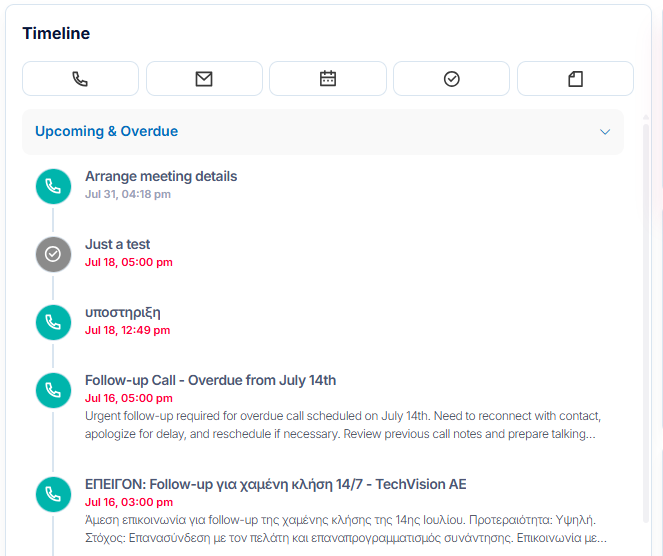The height and width of the screenshot is (556, 663).
Task: Click the phone call activity button
Action: [80, 79]
